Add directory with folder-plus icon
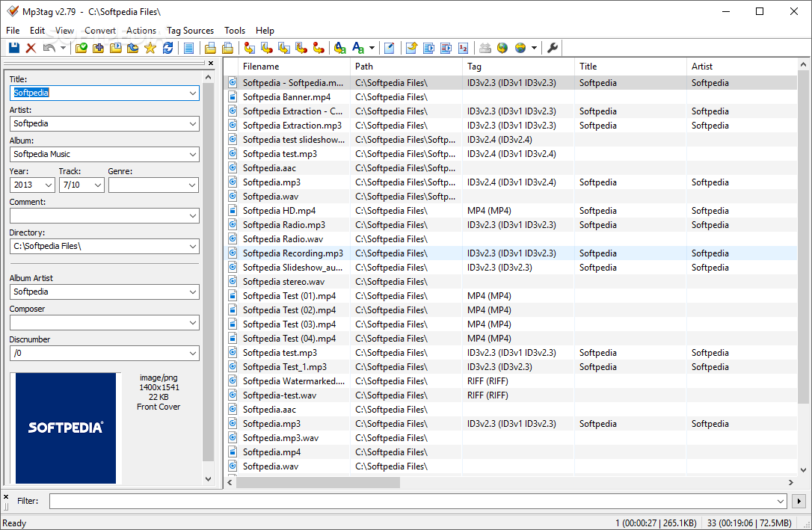Viewport: 812px width, 530px height. tap(99, 48)
